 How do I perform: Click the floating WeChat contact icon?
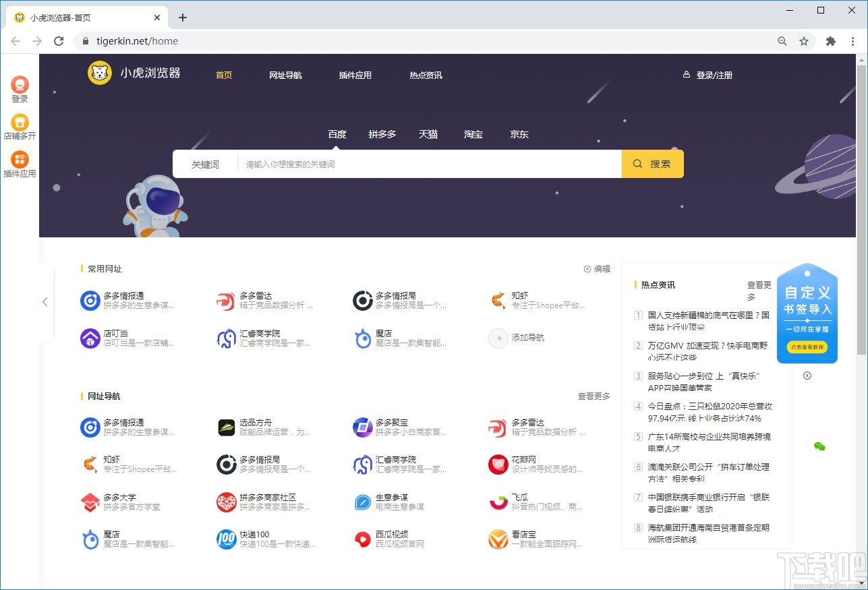819,446
